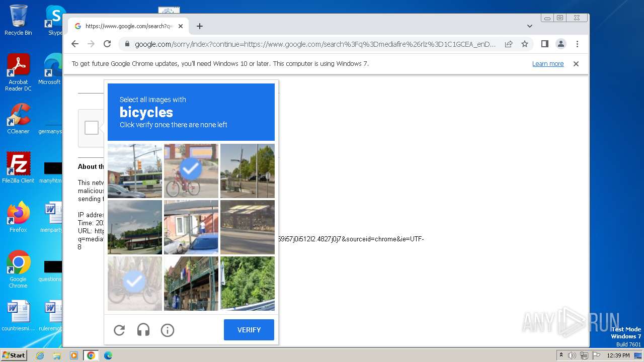Open volume control tray icon
The height and width of the screenshot is (362, 644).
pos(572,355)
